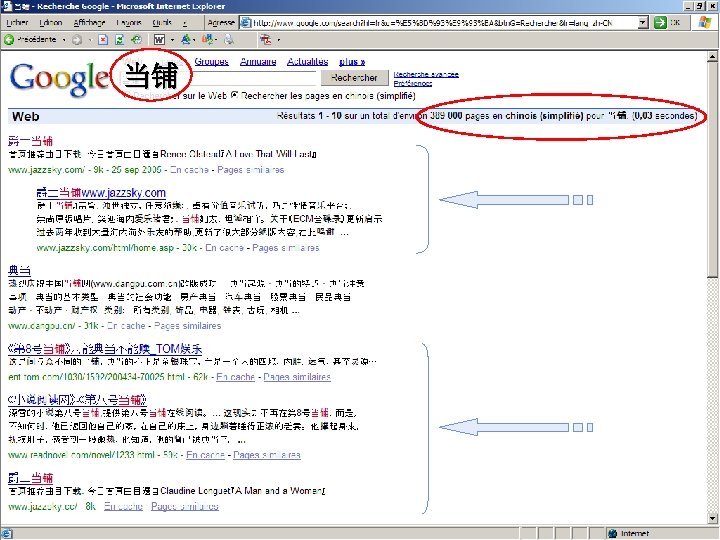The width and height of the screenshot is (720, 540).
Task: Click the Print icon in toolbar
Action: [x=229, y=40]
